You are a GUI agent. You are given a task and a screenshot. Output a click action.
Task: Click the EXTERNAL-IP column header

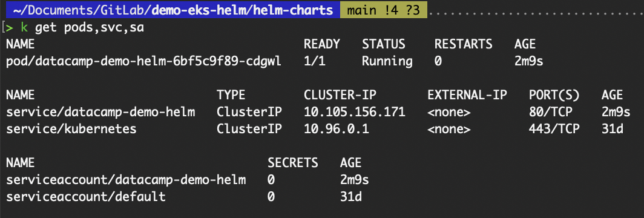click(467, 95)
